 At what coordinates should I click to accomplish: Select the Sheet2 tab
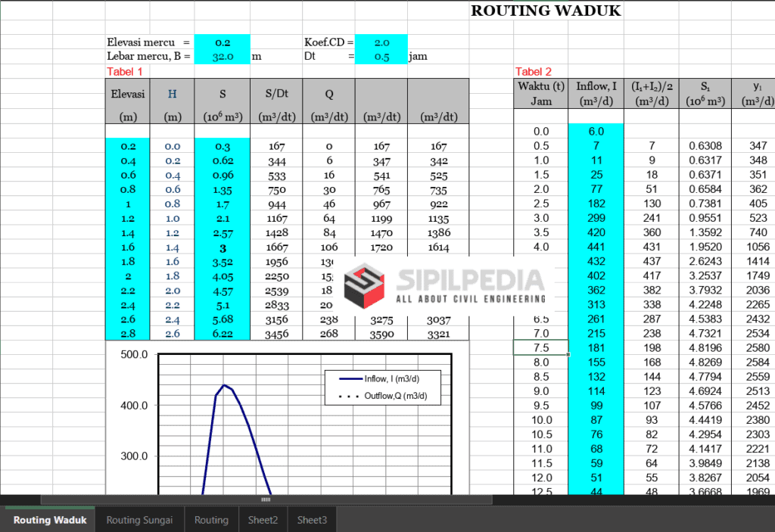tap(263, 520)
